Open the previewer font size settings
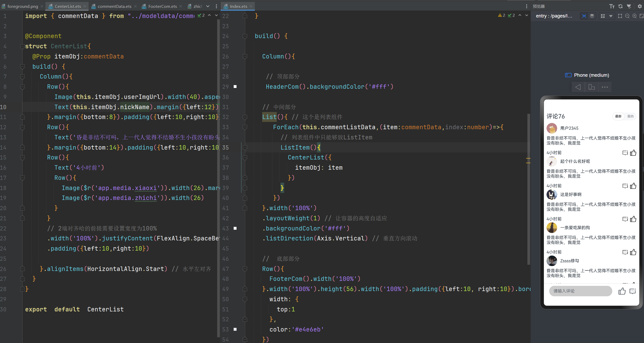This screenshot has width=644, height=343. tap(612, 6)
